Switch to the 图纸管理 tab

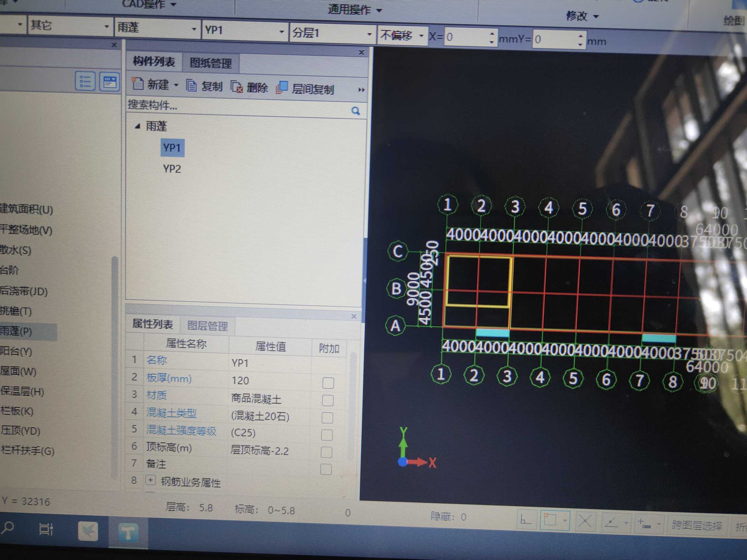[211, 63]
